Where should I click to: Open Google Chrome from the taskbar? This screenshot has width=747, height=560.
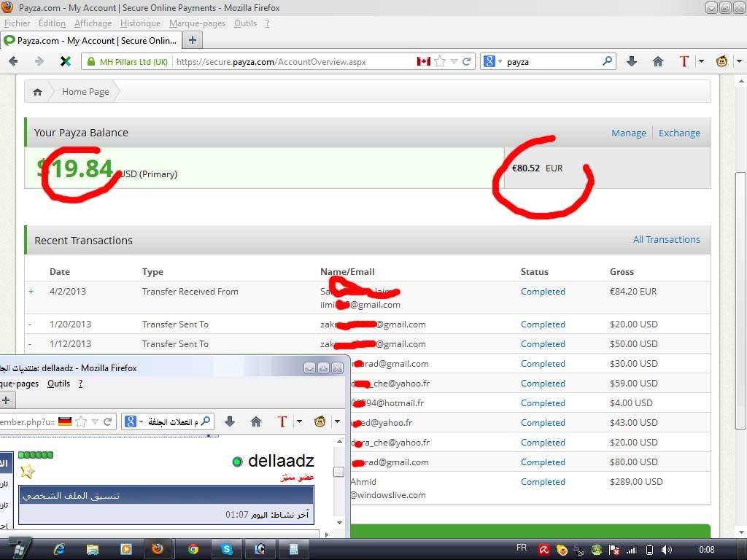193,549
